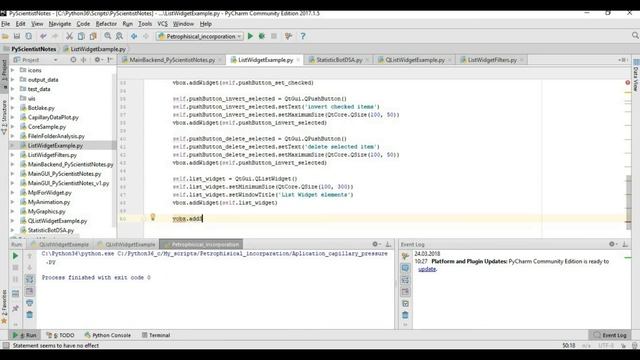Click the Open folder toolbar icon
This screenshot has width=640, height=360.
[x=5, y=36]
